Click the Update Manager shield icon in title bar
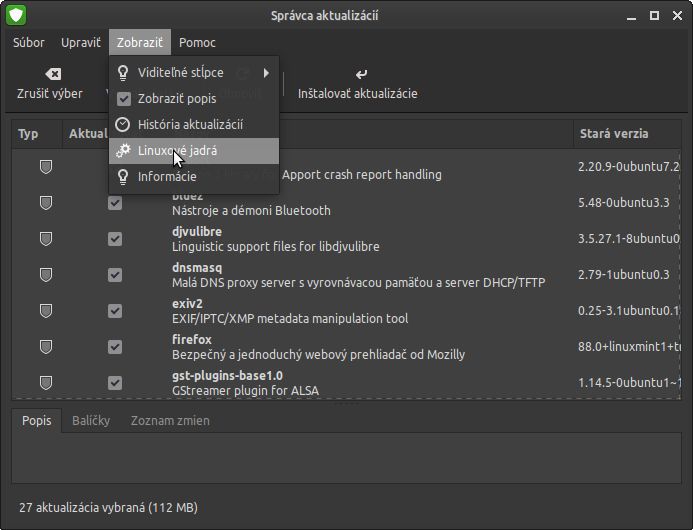The image size is (693, 530). point(17,15)
